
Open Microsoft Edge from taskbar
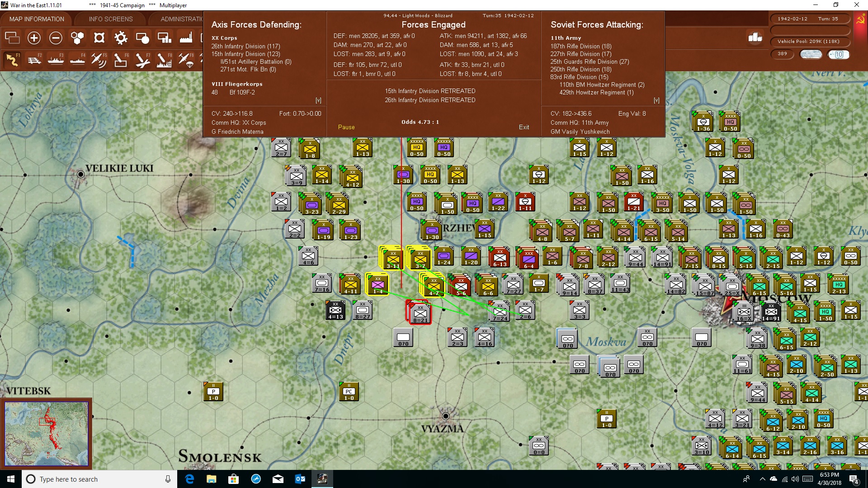[190, 479]
